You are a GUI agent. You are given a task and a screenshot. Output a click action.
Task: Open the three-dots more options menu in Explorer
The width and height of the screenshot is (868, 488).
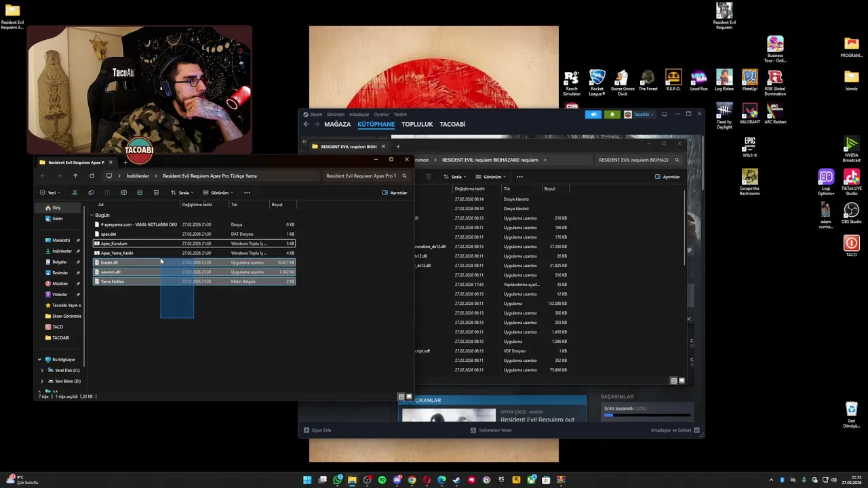point(247,192)
